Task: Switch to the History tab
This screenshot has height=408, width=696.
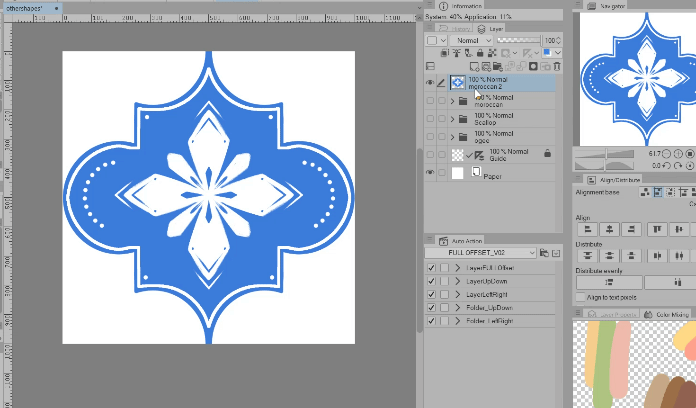Action: coord(458,29)
